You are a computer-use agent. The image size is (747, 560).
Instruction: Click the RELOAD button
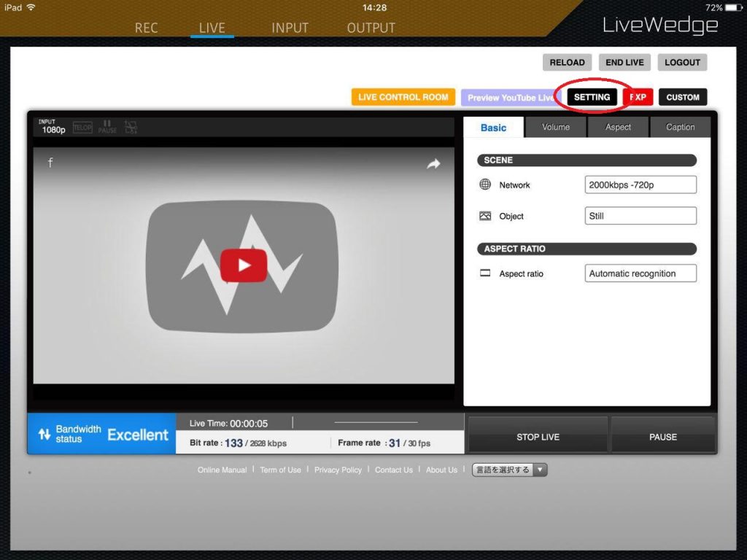click(x=567, y=63)
